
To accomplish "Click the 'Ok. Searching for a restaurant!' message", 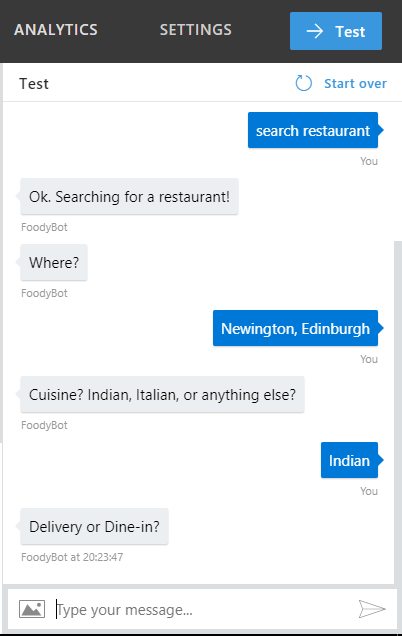I will pos(129,196).
